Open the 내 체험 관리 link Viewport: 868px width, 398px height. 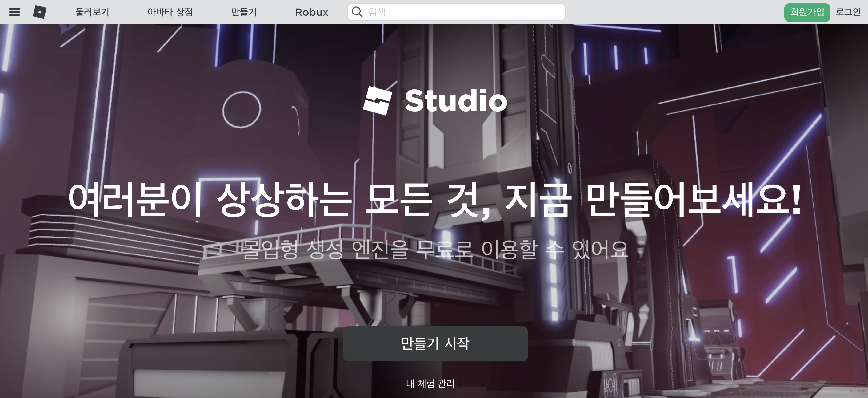(x=430, y=384)
